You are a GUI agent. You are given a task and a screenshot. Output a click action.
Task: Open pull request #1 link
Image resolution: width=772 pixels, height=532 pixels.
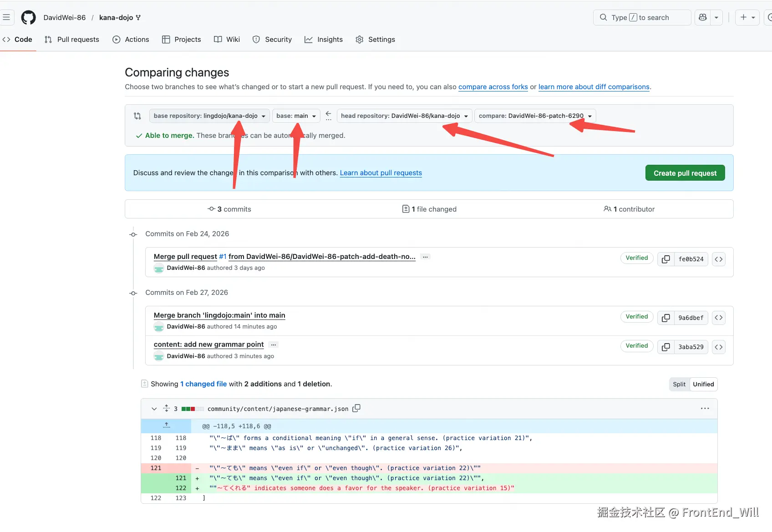tap(223, 257)
